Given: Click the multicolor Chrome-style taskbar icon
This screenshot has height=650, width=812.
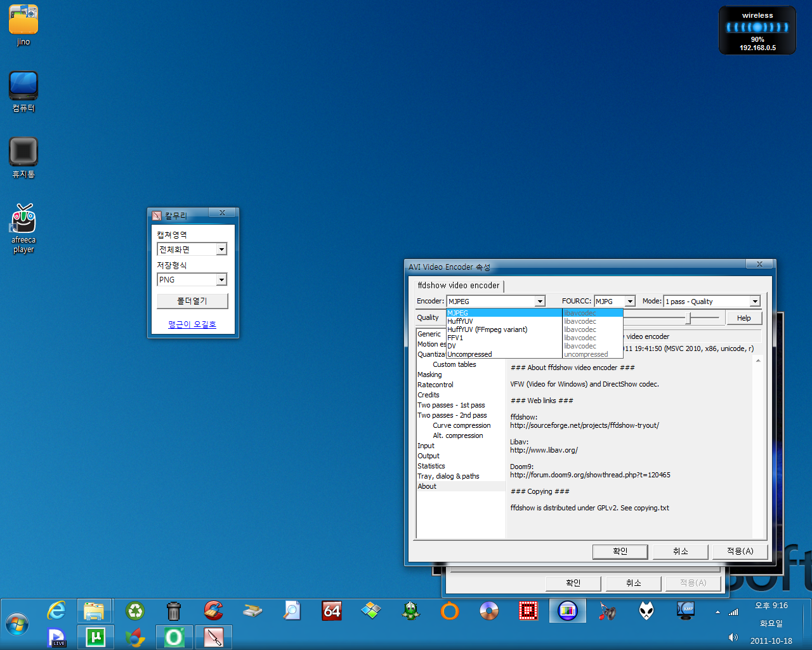Looking at the screenshot, I should point(134,637).
